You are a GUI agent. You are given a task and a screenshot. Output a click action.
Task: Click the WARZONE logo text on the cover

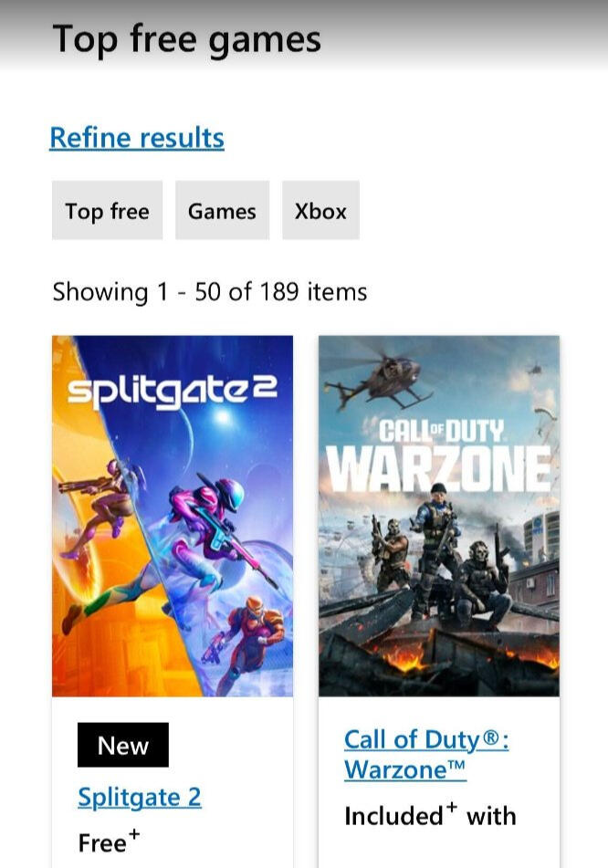click(x=438, y=467)
